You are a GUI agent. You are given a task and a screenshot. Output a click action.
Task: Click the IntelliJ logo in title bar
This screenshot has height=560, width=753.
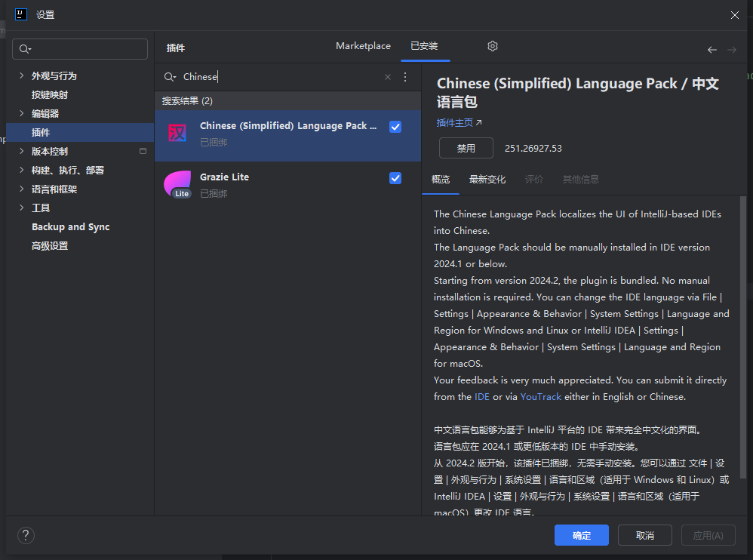pyautogui.click(x=21, y=14)
